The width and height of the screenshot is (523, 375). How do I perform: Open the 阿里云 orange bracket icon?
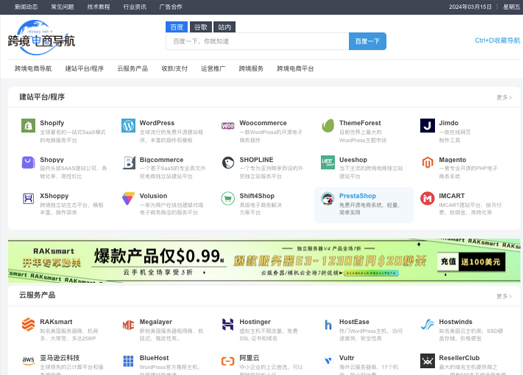point(228,361)
